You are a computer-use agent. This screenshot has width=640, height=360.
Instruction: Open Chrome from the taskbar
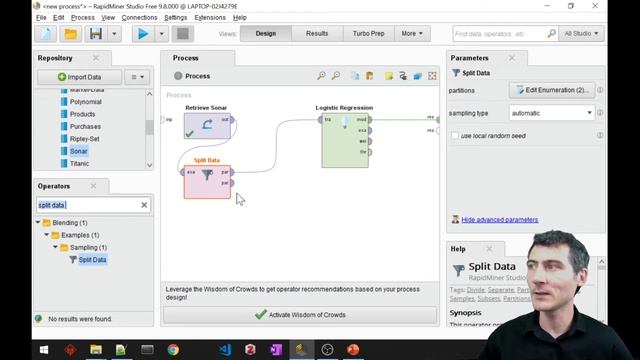pos(173,350)
